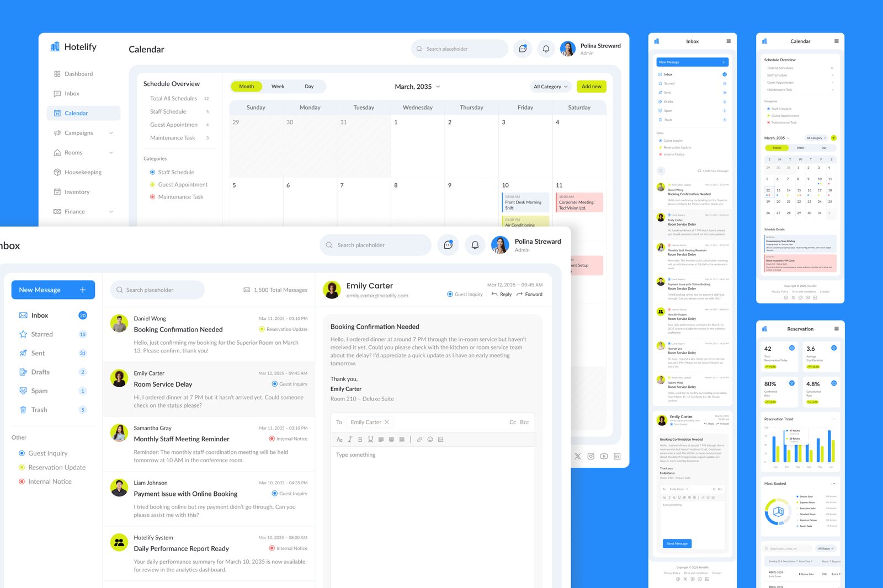
Task: Filter inbox by Internal Notice
Action: click(50, 481)
